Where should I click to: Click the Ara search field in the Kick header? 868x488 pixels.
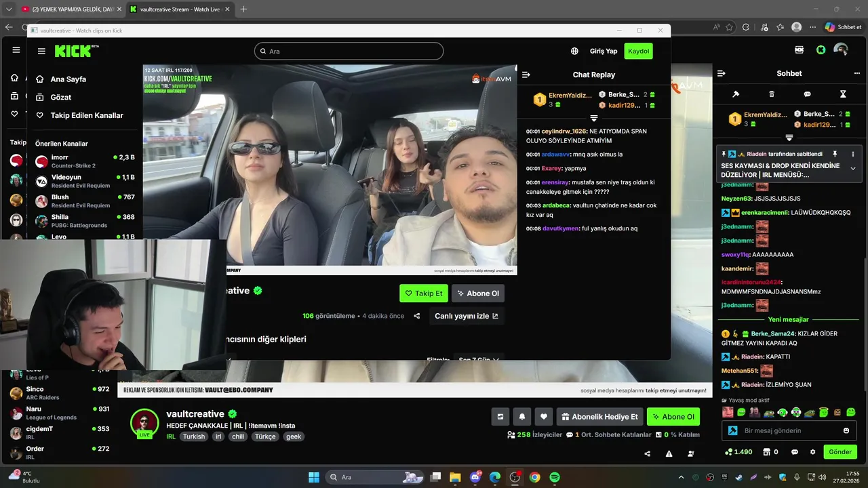point(349,51)
